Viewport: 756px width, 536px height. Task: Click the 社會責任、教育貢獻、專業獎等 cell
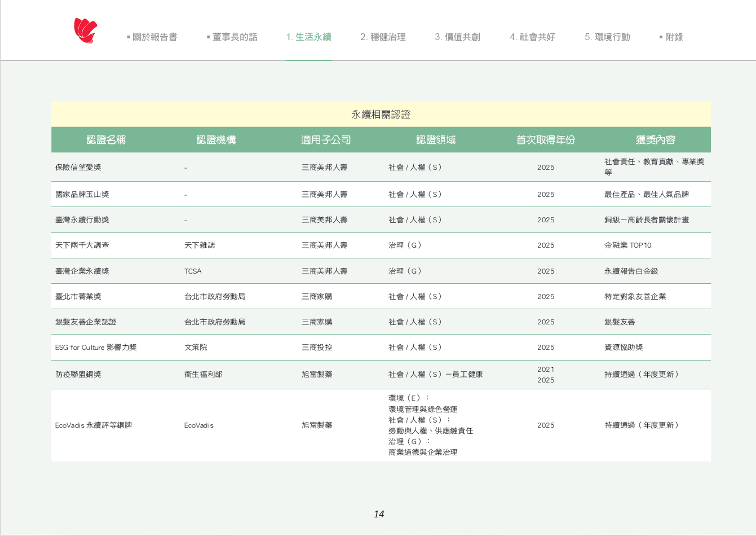pyautogui.click(x=655, y=167)
